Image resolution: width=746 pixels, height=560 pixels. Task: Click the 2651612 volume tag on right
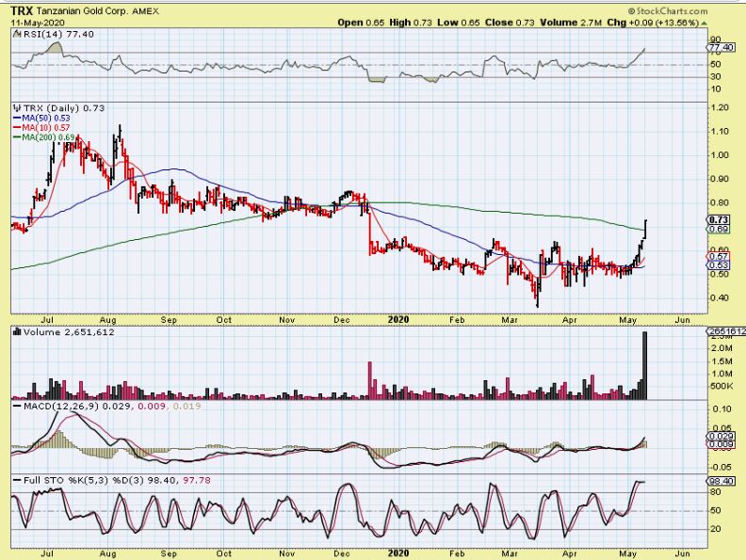[x=725, y=331]
